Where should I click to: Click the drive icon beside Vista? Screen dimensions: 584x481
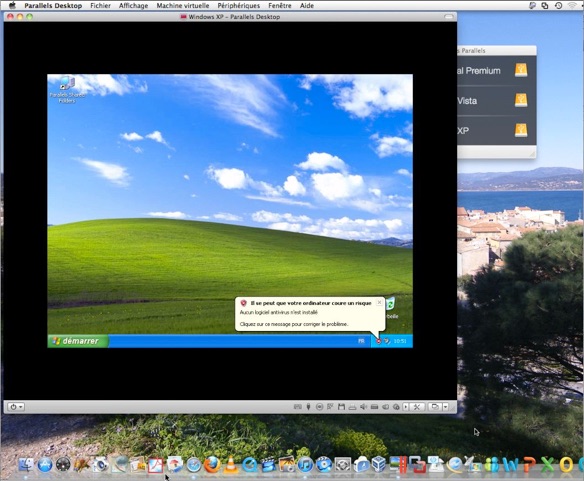click(521, 100)
